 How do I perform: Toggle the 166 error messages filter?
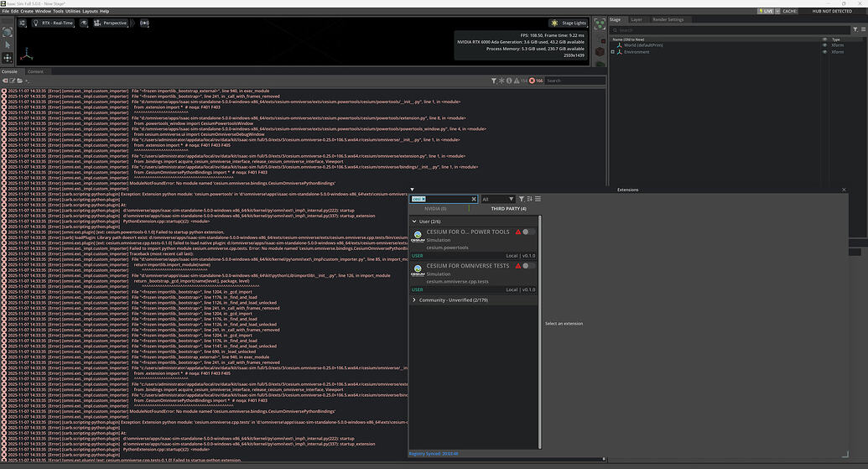(536, 81)
